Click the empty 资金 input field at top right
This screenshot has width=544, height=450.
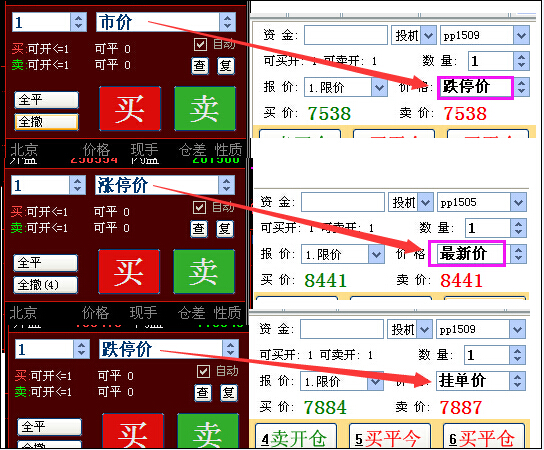[x=346, y=35]
